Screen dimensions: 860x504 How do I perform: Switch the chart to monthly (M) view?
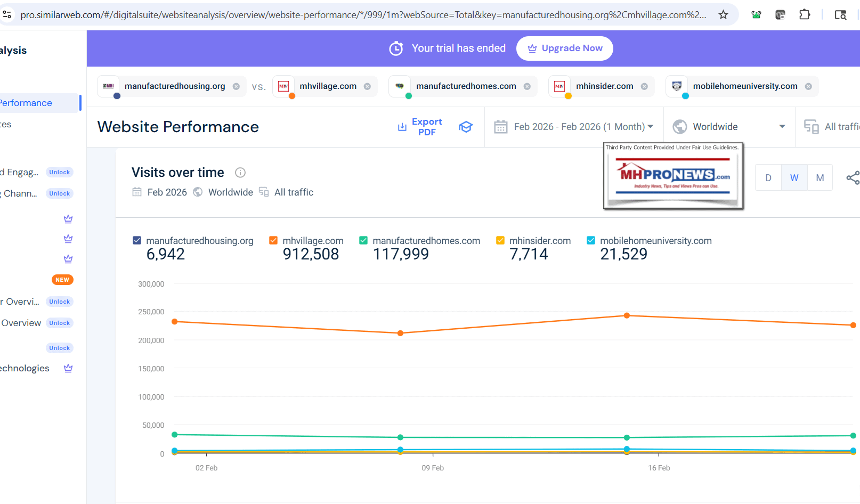click(x=820, y=178)
